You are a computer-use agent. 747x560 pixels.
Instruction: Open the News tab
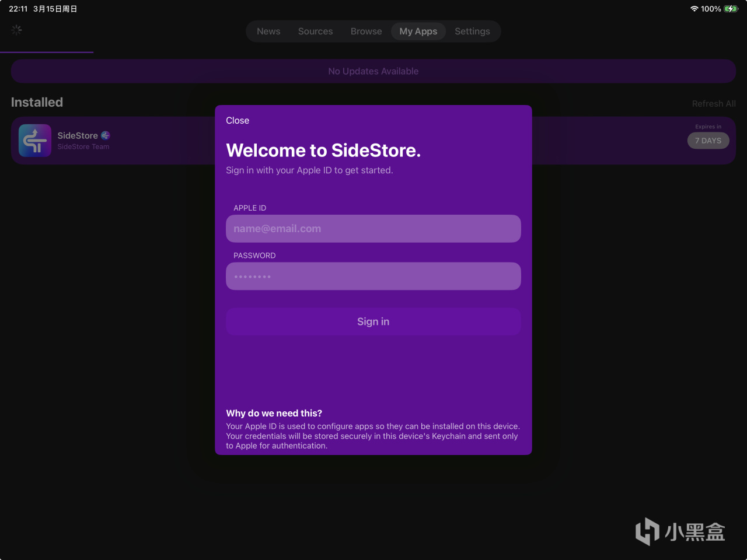pos(268,32)
